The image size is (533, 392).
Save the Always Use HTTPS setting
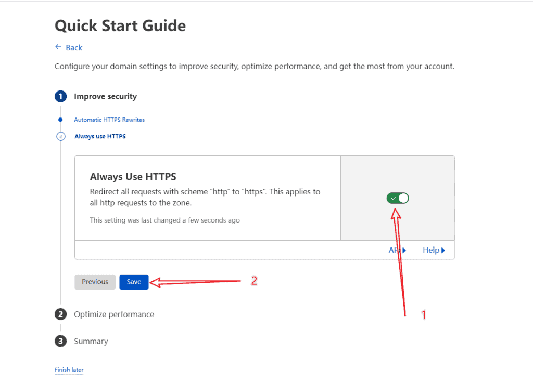(x=134, y=282)
